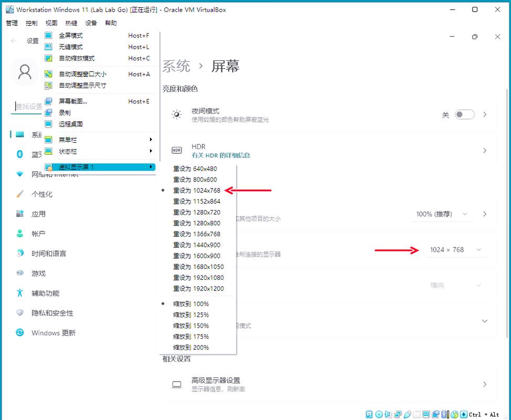Go to 个性化 settings
Image resolution: width=511 pixels, height=420 pixels.
(42, 194)
